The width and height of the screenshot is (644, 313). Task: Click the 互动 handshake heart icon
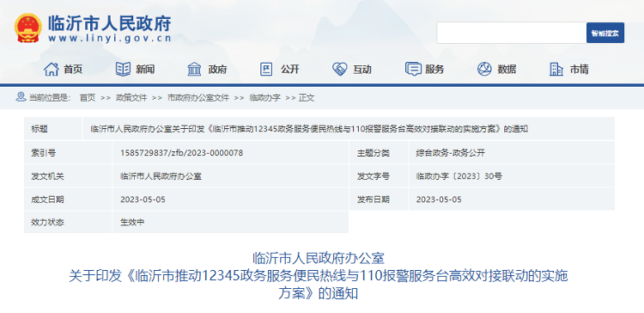click(x=340, y=69)
